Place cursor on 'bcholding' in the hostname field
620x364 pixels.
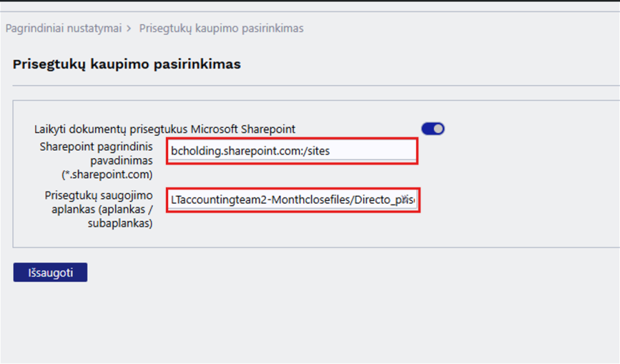tap(194, 151)
